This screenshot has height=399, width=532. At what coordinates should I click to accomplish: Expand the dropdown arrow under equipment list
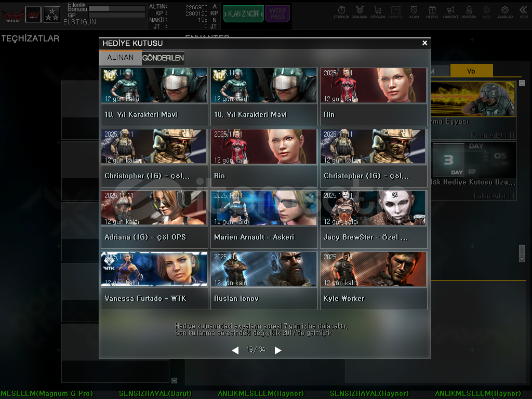[x=174, y=380]
